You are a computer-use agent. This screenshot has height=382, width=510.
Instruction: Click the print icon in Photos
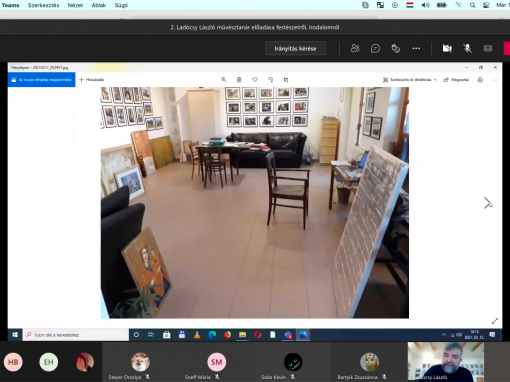click(480, 80)
